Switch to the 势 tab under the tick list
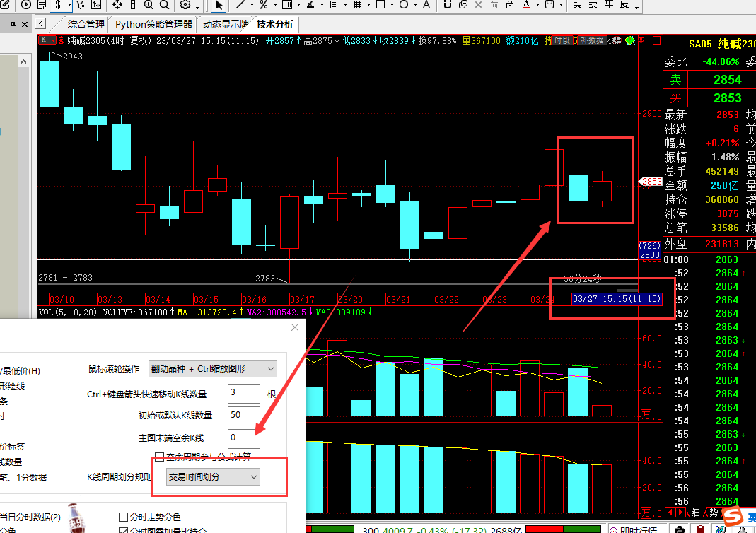This screenshot has width=756, height=533. point(714,512)
